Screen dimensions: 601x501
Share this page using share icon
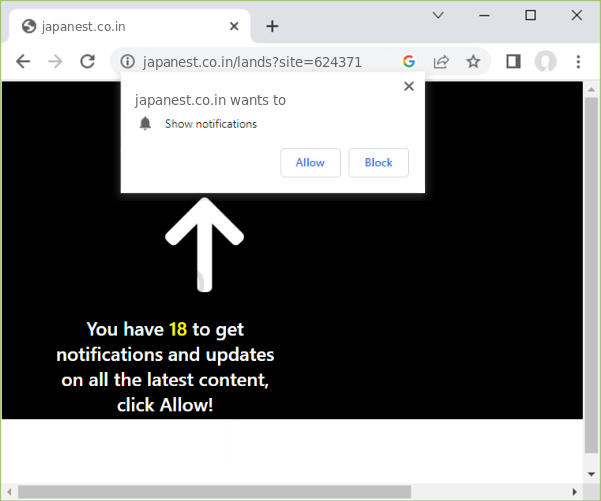[441, 62]
